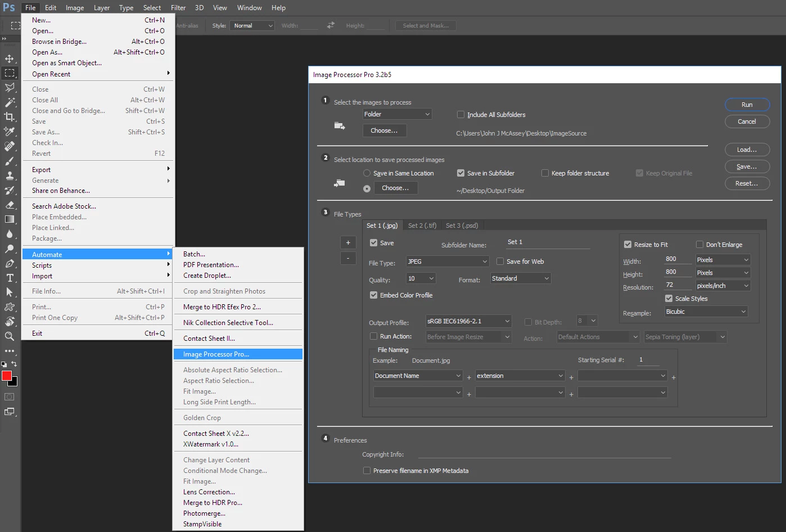Image resolution: width=786 pixels, height=532 pixels.
Task: Click the red foreground color swatch
Action: click(x=6, y=376)
